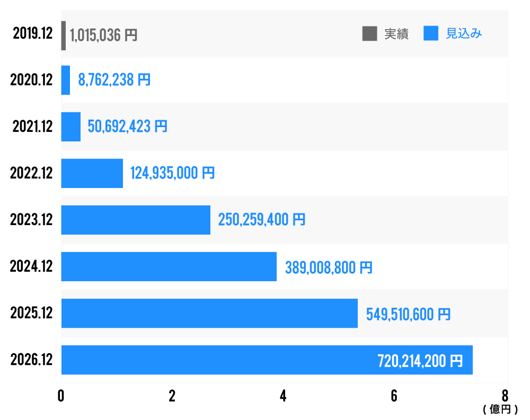This screenshot has height=420, width=530.
Task: Click the blue 見込み legend swatch
Action: point(431,33)
